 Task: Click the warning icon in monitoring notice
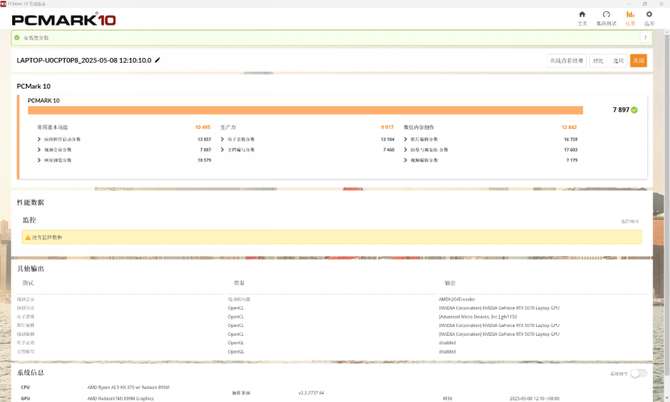[x=28, y=237]
